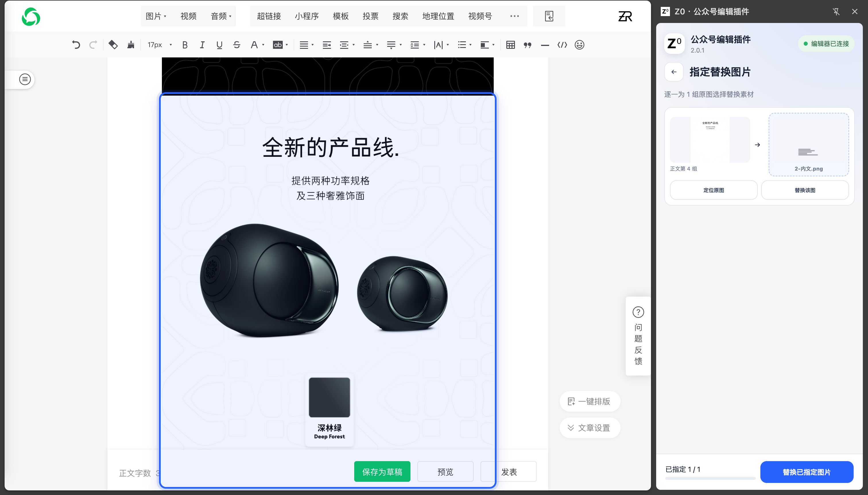Close the ZO plugin panel
Screen dimensions: 868x495
[855, 11]
